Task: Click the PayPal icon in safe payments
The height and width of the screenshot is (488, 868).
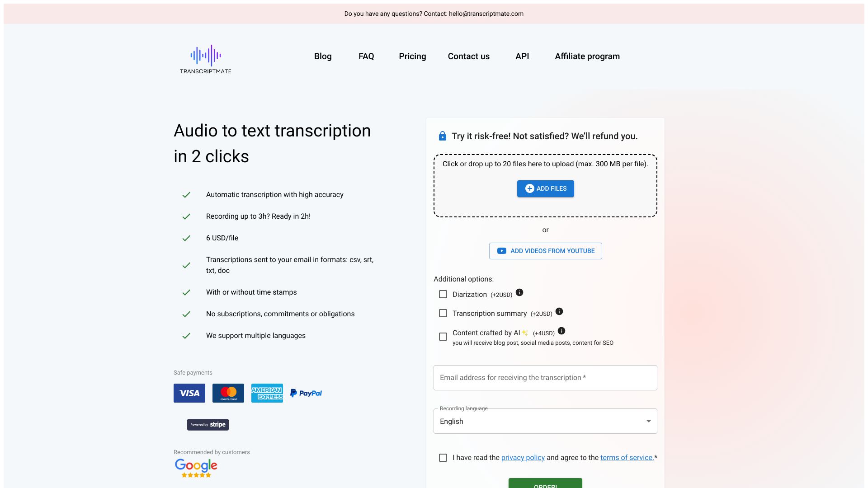Action: [306, 393]
